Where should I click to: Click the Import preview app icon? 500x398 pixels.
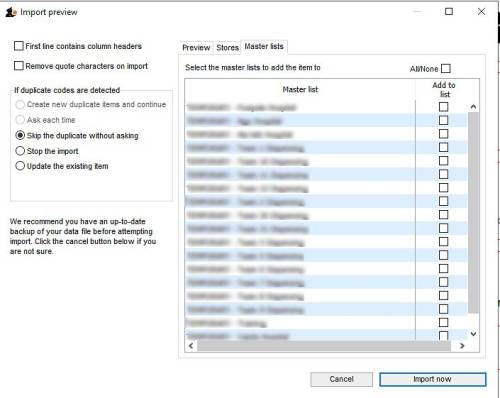pyautogui.click(x=11, y=12)
